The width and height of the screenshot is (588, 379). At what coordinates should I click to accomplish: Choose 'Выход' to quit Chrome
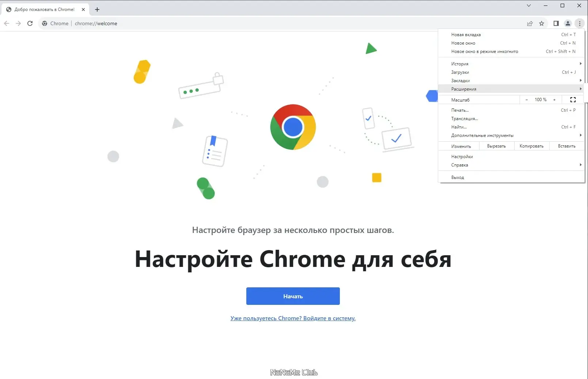511,177
